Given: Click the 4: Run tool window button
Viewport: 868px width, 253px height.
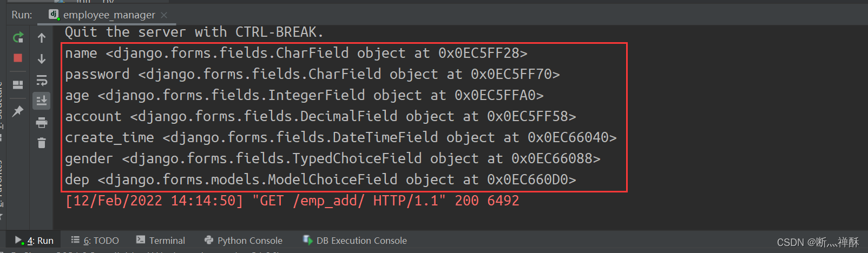Looking at the screenshot, I should point(34,241).
